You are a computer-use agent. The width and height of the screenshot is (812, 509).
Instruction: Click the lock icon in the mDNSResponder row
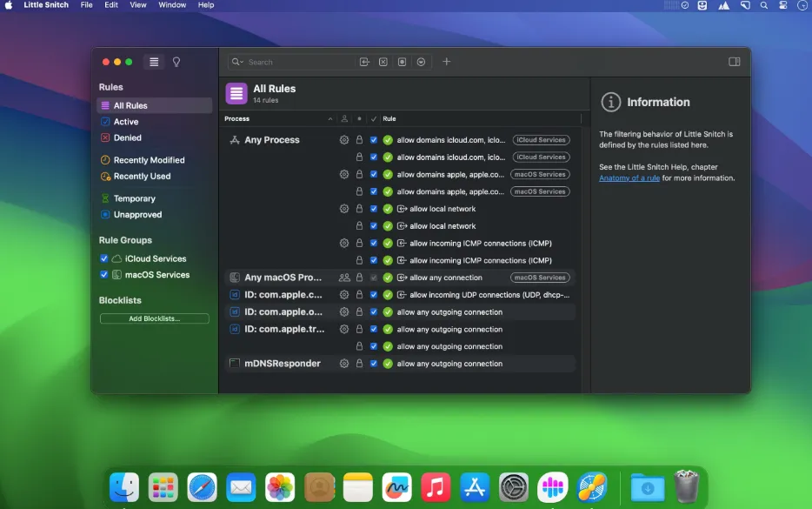click(359, 364)
